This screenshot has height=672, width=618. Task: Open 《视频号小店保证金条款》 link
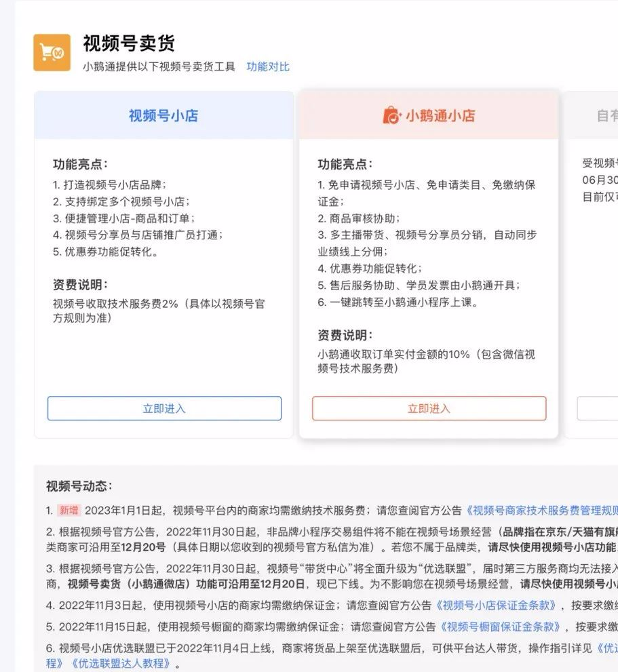pos(497,605)
